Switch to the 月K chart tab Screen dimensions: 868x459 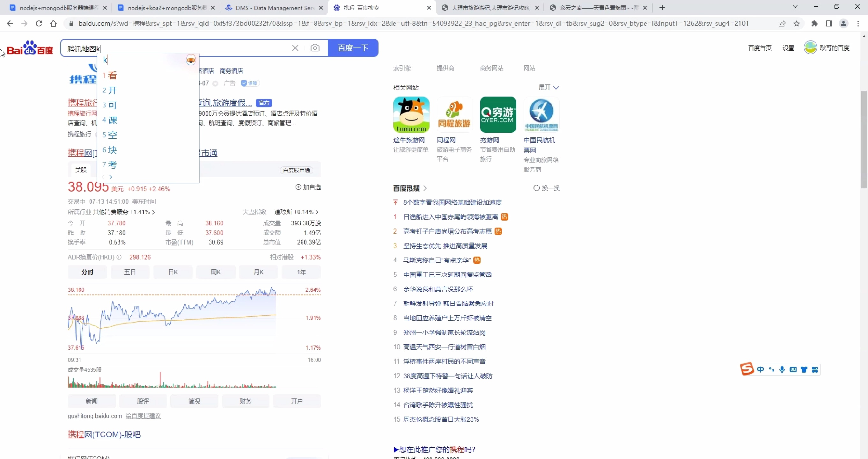pyautogui.click(x=258, y=272)
